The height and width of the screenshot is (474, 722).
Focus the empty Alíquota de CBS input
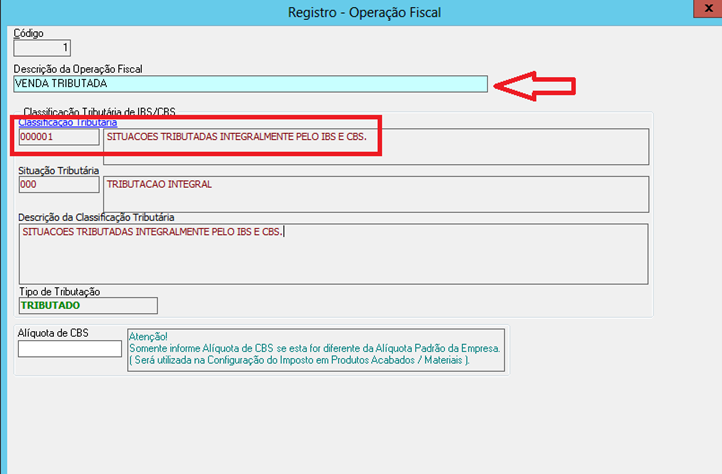[x=70, y=349]
